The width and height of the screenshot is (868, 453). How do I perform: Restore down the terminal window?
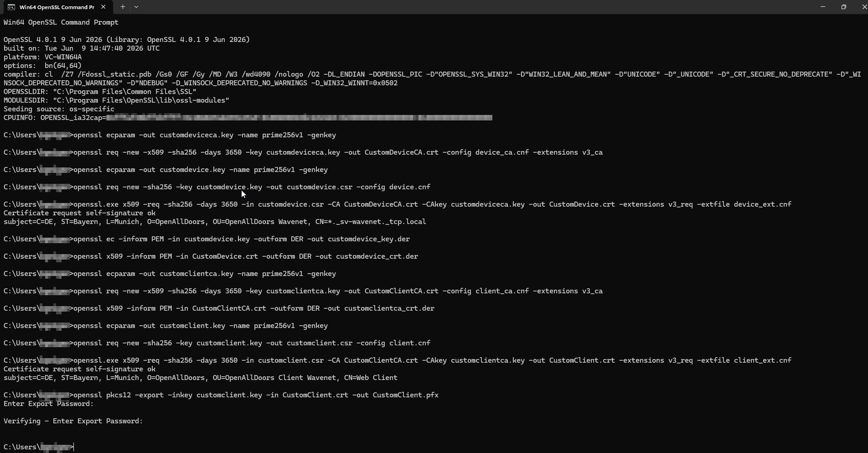click(843, 7)
